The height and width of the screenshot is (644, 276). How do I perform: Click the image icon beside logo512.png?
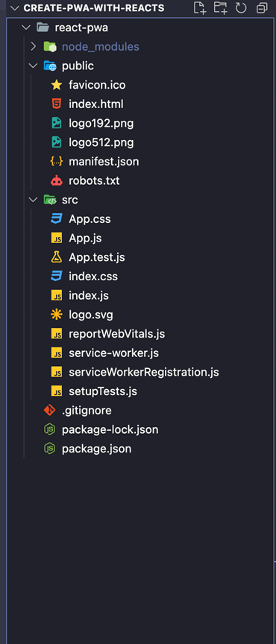click(57, 142)
